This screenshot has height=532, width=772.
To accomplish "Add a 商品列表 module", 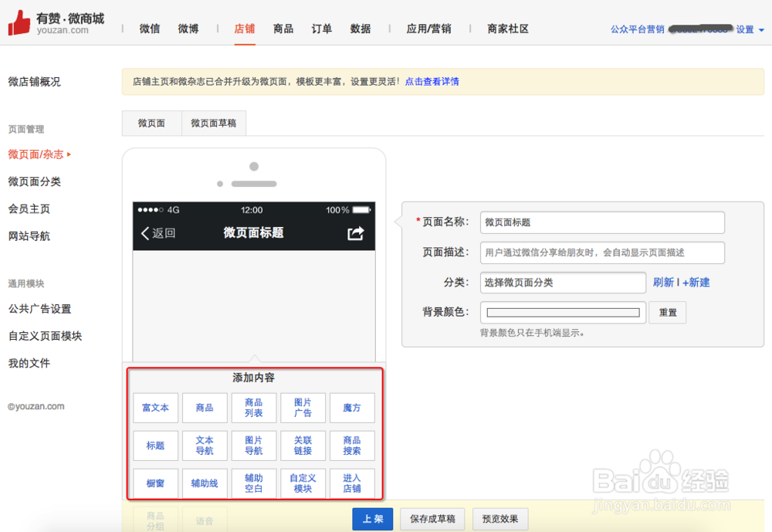I will pos(254,408).
